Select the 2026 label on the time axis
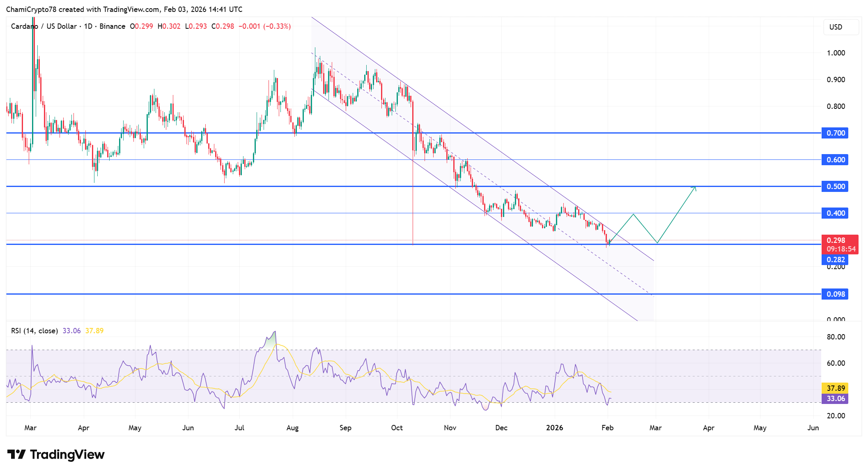This screenshot has width=868, height=473. [x=555, y=428]
